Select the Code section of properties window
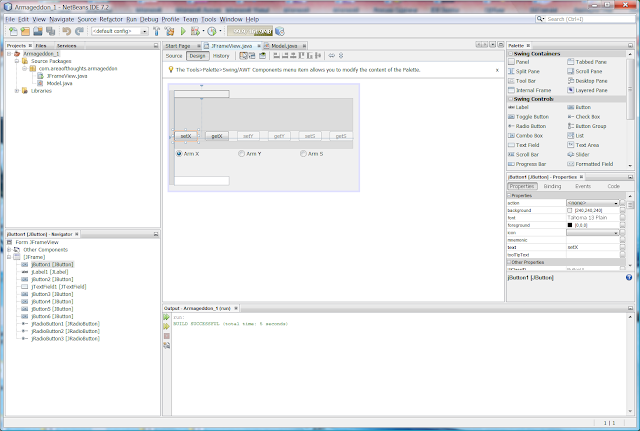 pos(613,186)
